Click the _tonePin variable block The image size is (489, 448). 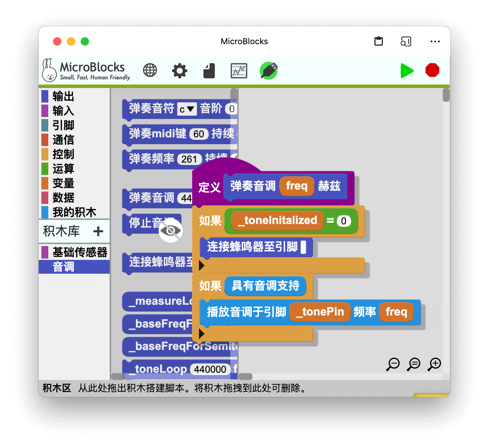[320, 312]
